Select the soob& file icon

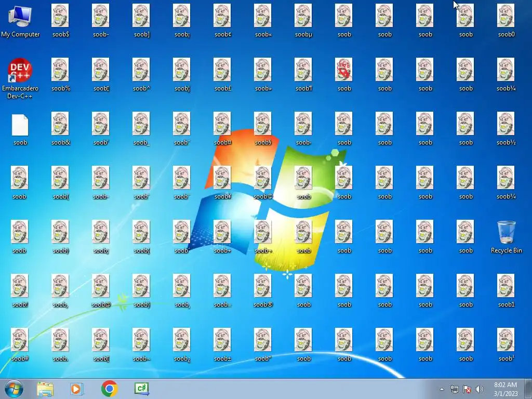(x=60, y=124)
